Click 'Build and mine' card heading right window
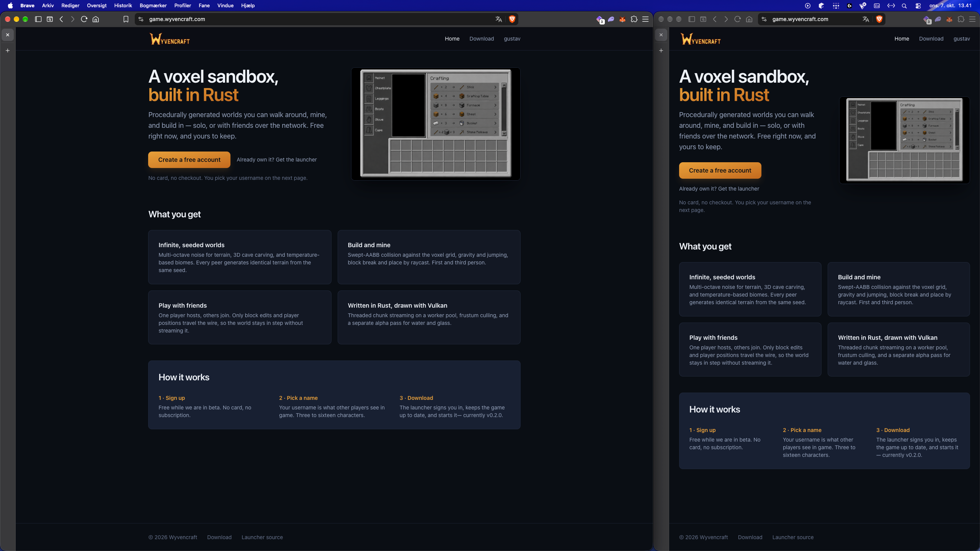Image resolution: width=980 pixels, height=551 pixels. click(x=859, y=277)
